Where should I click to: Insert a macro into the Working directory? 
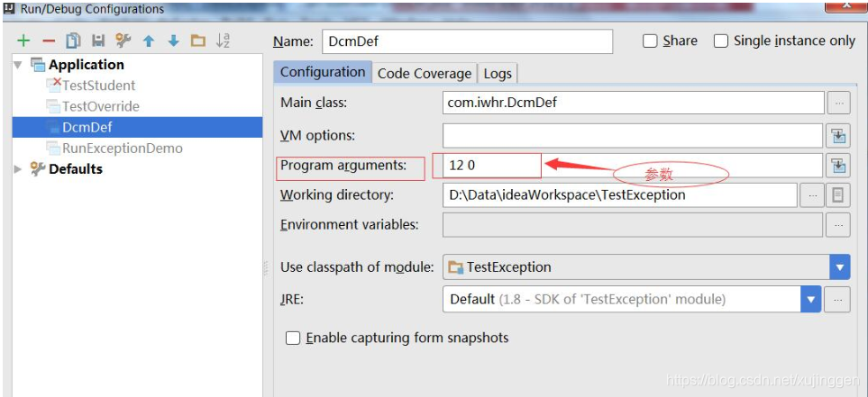pos(838,195)
